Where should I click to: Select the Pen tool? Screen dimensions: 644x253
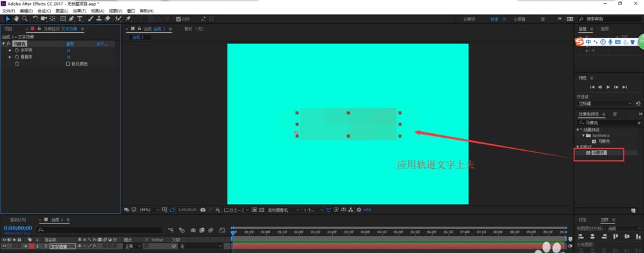(x=71, y=19)
